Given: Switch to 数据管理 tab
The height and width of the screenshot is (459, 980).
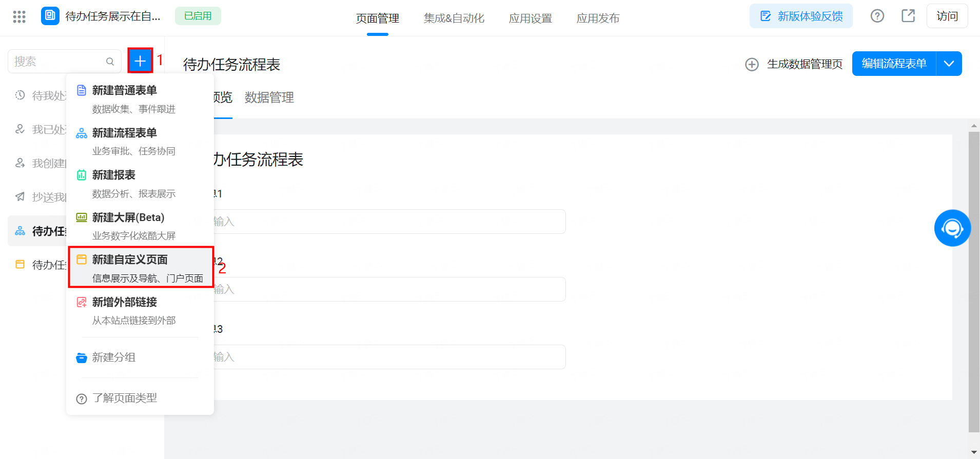Looking at the screenshot, I should pos(269,97).
